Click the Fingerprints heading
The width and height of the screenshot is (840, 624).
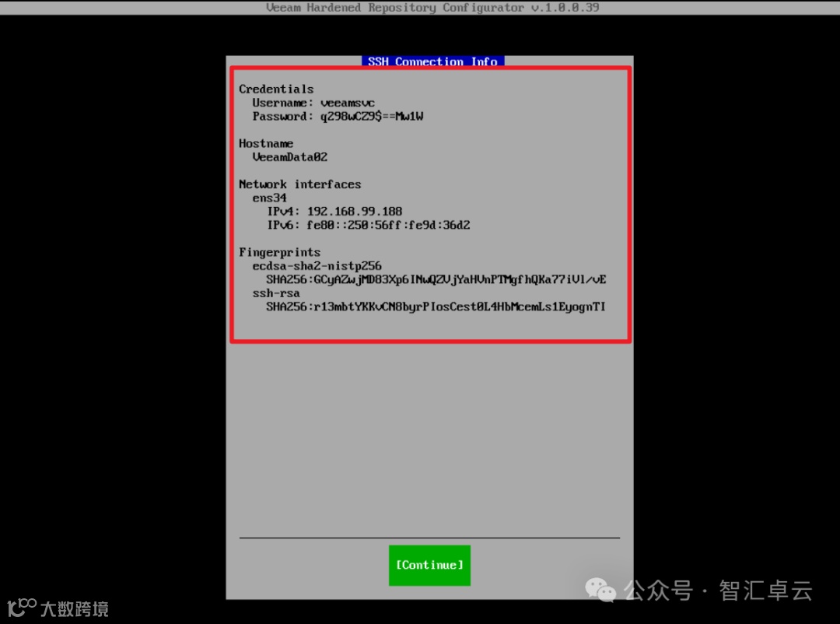[280, 253]
